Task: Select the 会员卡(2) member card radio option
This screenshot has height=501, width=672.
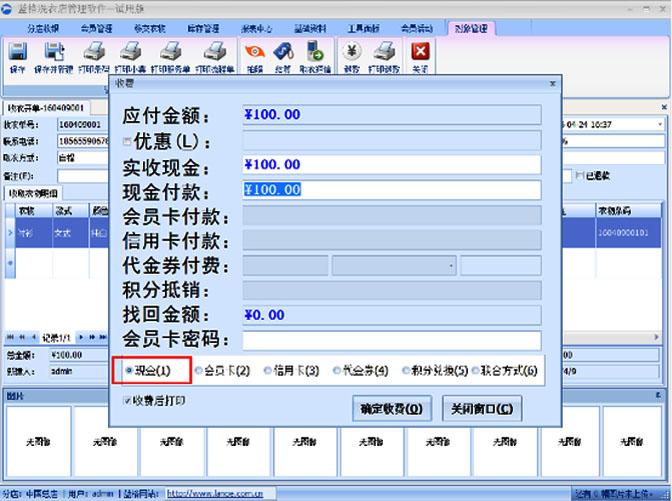Action: 199,371
